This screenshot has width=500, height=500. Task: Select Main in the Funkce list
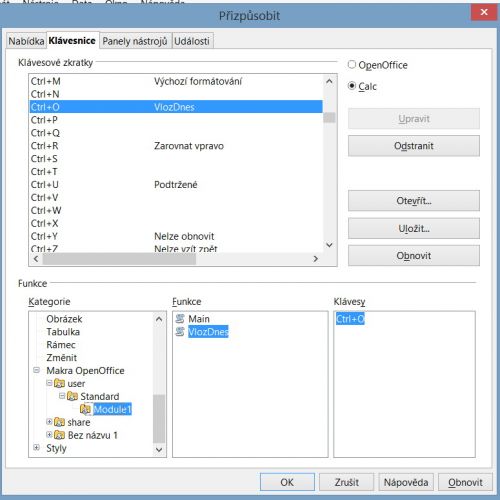pos(199,319)
